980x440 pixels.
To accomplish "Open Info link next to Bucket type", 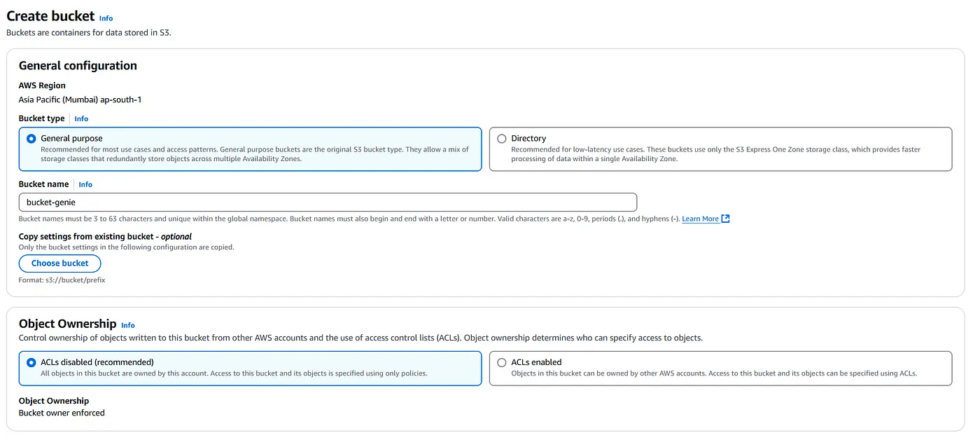I will [81, 119].
